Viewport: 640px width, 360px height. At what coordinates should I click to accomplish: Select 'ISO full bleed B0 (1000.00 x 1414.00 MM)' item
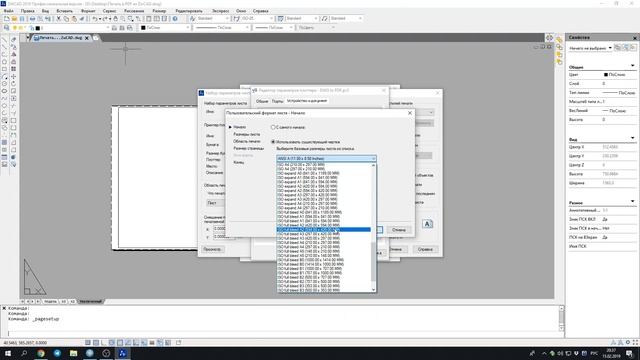point(324,260)
